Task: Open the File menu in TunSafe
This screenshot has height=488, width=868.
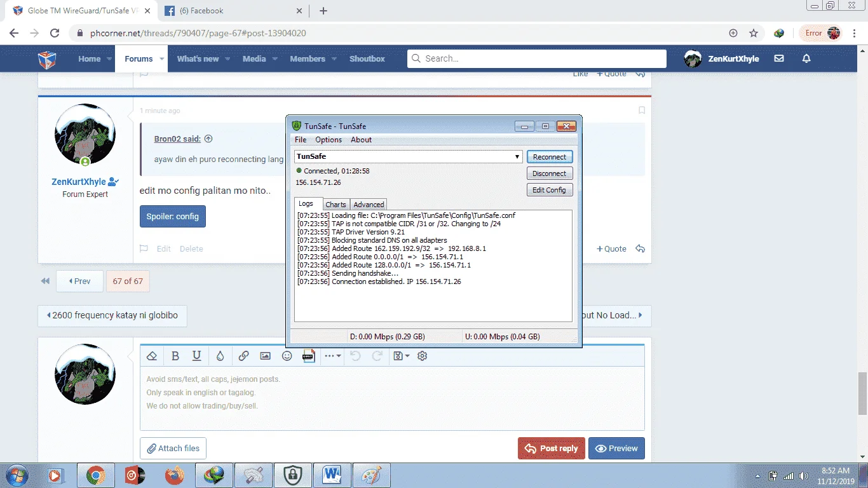Action: [301, 140]
